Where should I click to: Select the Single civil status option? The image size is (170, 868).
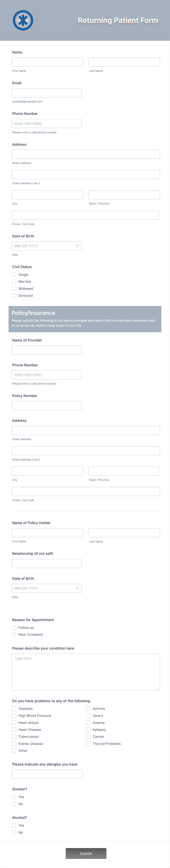pos(14,275)
